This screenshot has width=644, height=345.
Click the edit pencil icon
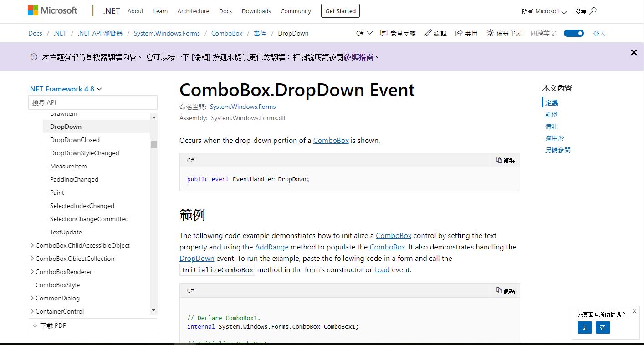point(428,33)
